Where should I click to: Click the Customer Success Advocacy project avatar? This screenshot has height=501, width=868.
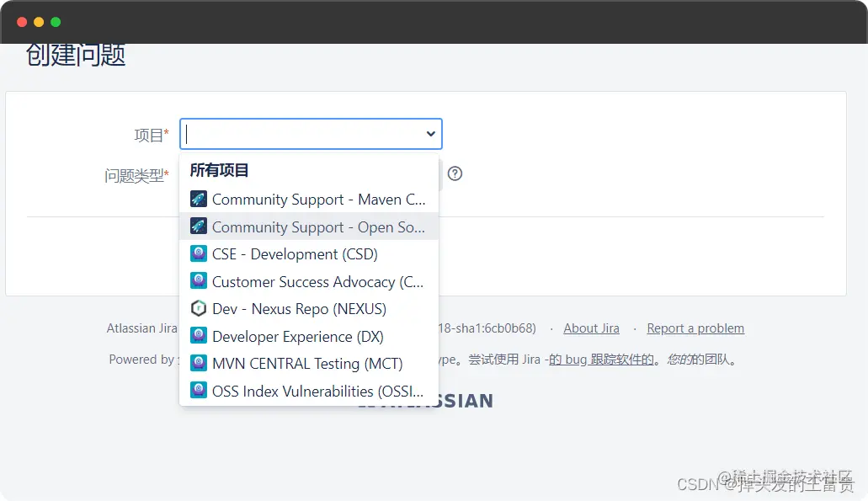pos(198,280)
